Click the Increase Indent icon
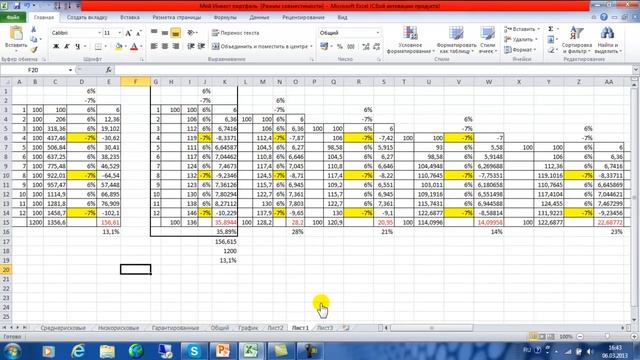 pyautogui.click(x=201, y=47)
